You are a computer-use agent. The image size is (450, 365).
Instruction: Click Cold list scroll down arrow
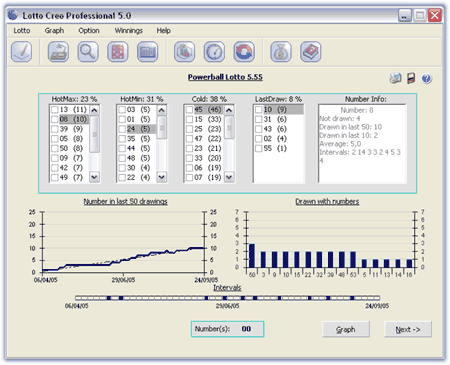[x=229, y=177]
